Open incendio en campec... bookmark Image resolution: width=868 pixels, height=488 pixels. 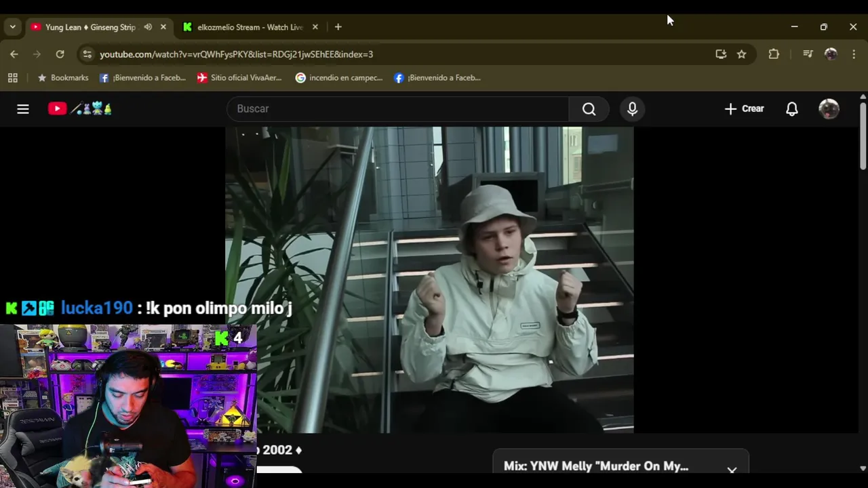339,78
